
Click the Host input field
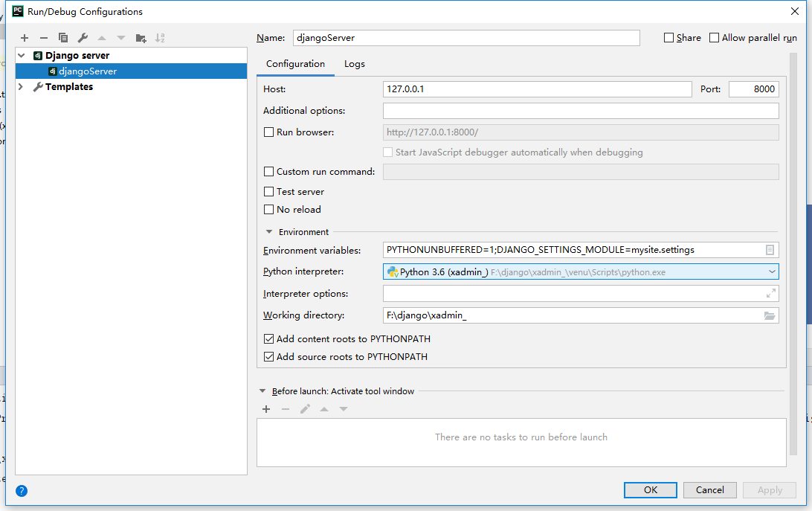point(538,89)
